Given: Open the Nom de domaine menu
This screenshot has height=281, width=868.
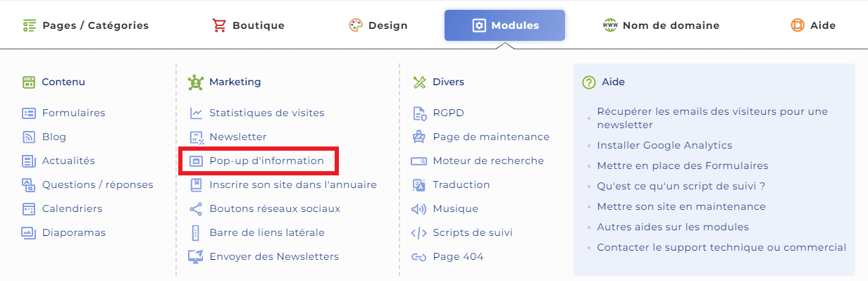Looking at the screenshot, I should click(662, 25).
